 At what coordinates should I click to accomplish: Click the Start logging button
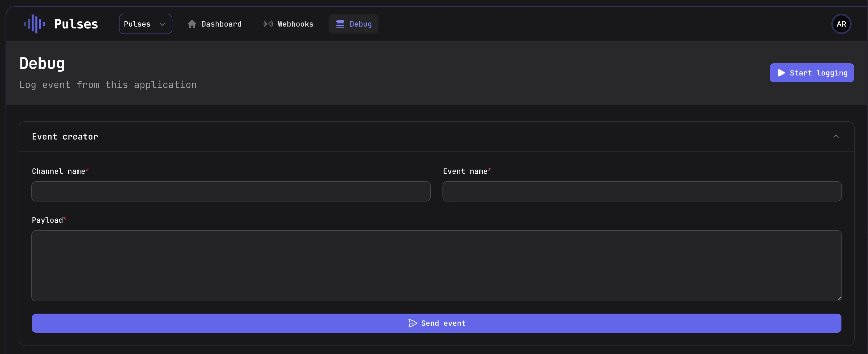click(x=811, y=73)
